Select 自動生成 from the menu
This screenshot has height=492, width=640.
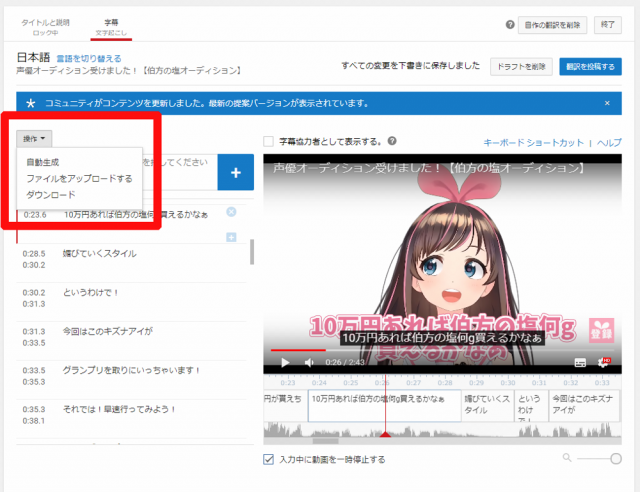[x=42, y=162]
